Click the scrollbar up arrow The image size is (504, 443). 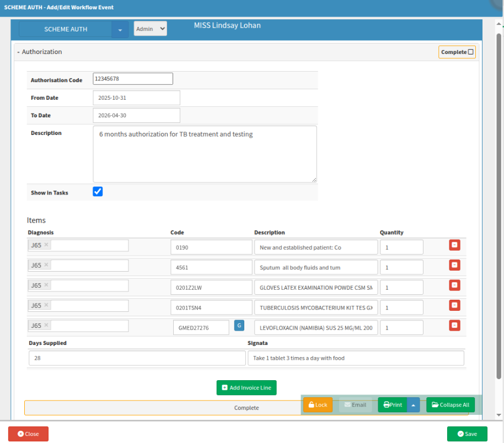click(x=499, y=24)
